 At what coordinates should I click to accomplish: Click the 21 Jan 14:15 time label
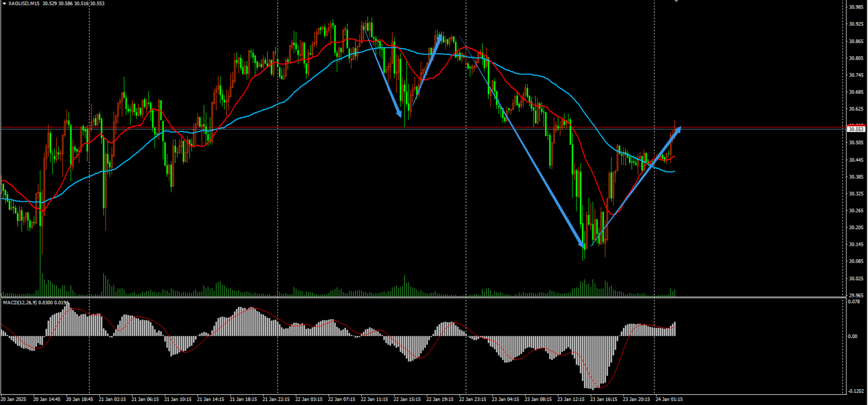point(210,399)
